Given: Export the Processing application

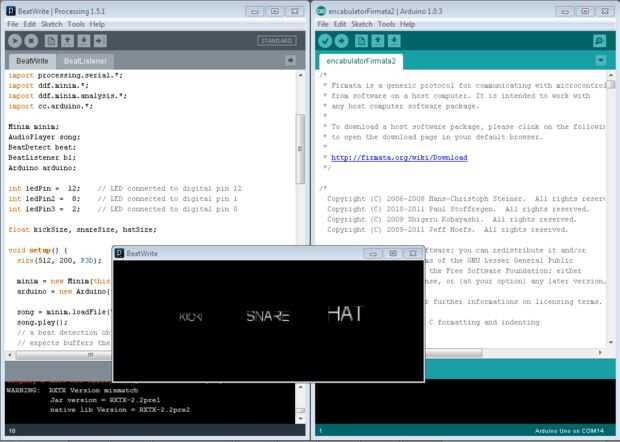Looking at the screenshot, I should tap(100, 41).
